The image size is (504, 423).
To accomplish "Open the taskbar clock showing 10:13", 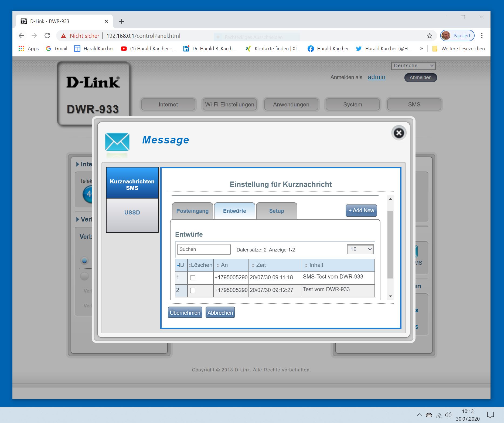I will 468,415.
